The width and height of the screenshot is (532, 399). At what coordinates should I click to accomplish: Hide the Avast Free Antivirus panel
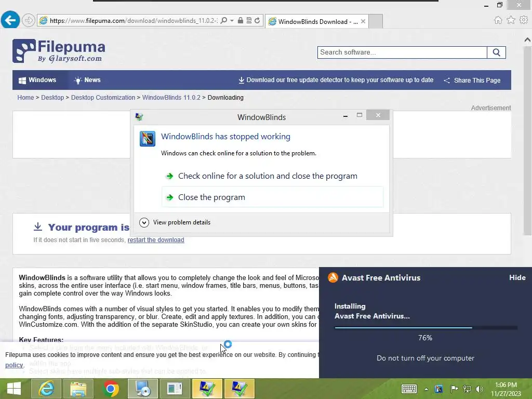coord(517,277)
